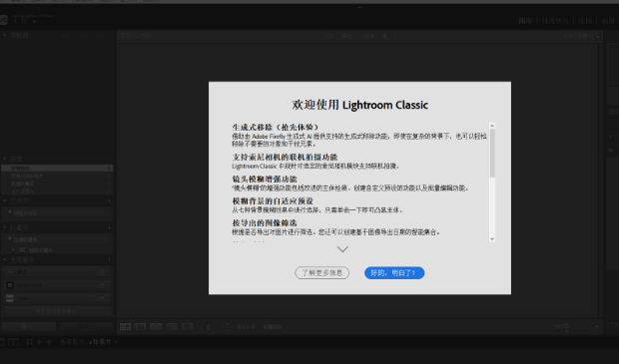This screenshot has width=619, height=364.
Task: Switch to People view in toolbar
Action: pos(187,326)
